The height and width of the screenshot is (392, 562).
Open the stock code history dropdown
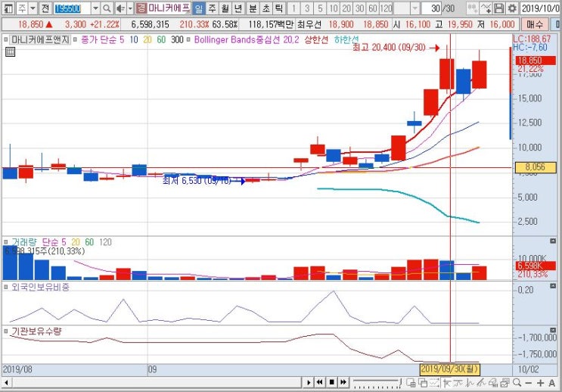tap(96, 8)
